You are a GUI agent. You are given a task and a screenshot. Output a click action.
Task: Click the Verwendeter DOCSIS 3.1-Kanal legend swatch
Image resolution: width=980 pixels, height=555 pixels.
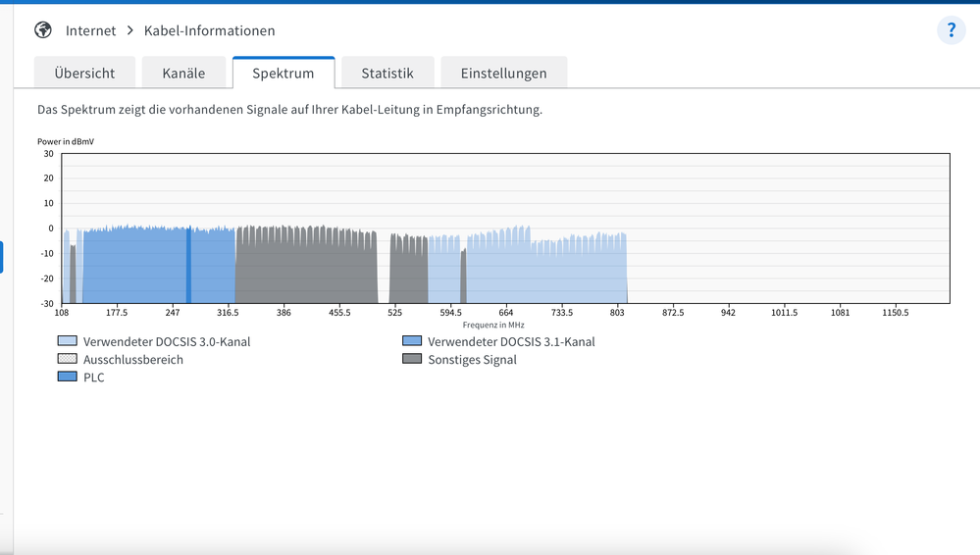412,342
